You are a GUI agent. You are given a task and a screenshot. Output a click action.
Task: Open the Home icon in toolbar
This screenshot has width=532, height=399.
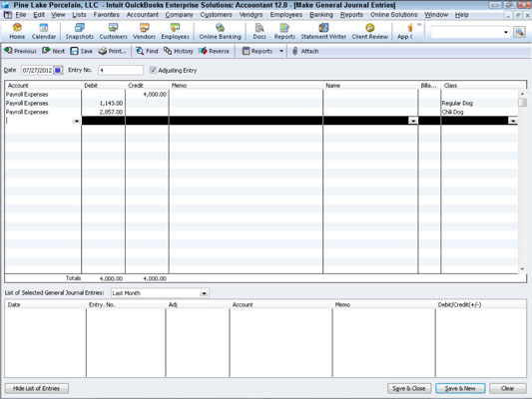tap(17, 28)
